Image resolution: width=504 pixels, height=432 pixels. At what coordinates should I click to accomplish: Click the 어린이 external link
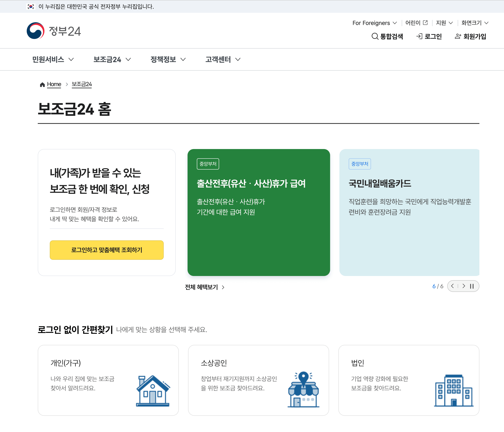(x=416, y=23)
